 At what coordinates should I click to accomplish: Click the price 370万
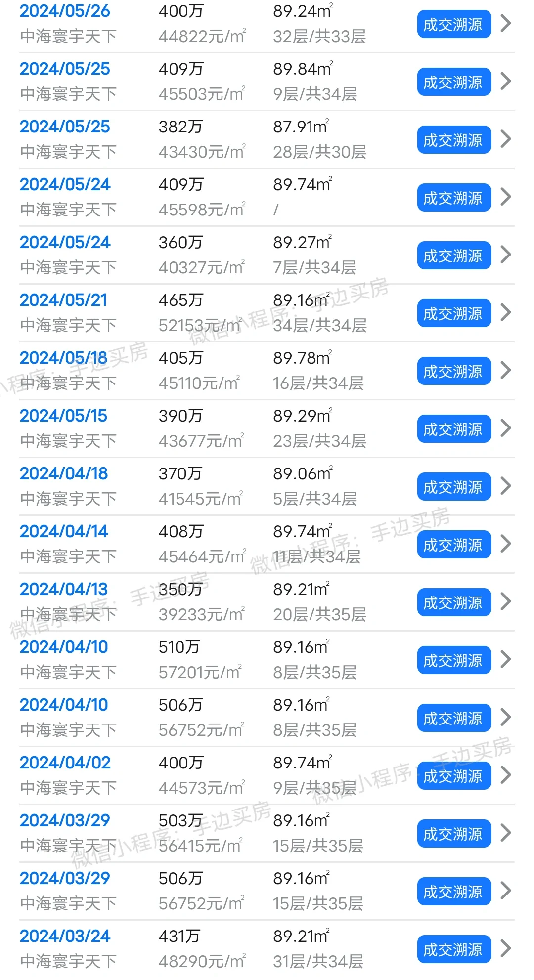pos(180,473)
